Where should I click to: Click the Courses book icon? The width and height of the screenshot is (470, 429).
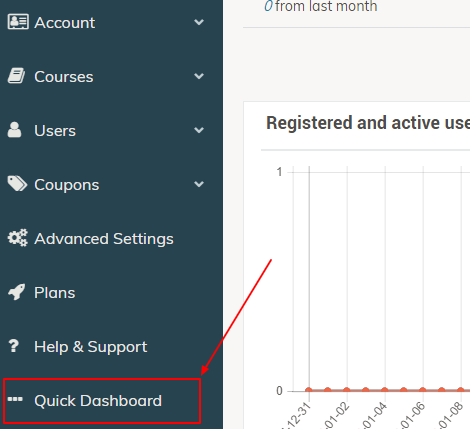(16, 76)
